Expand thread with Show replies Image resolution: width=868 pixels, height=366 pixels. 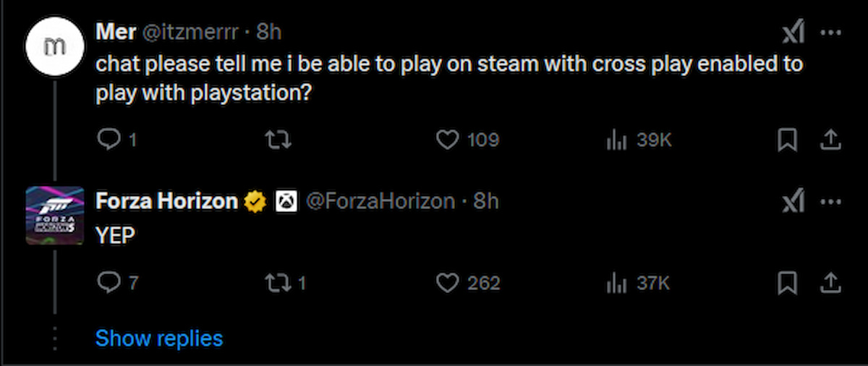[159, 338]
